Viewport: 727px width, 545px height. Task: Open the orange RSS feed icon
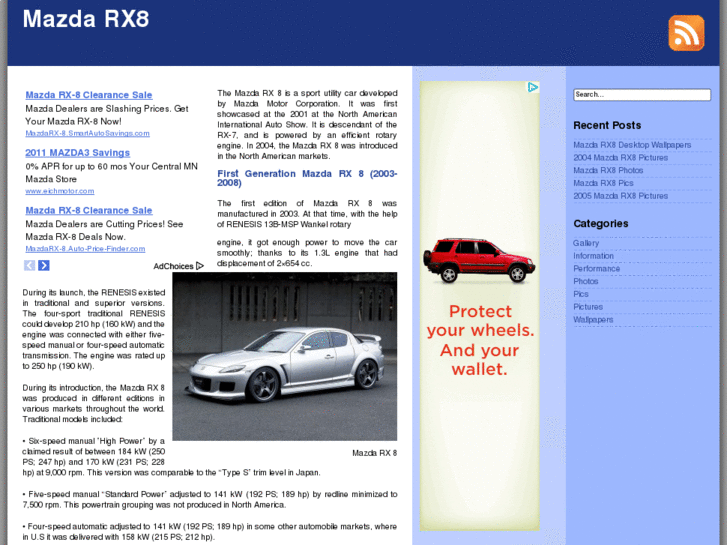686,33
